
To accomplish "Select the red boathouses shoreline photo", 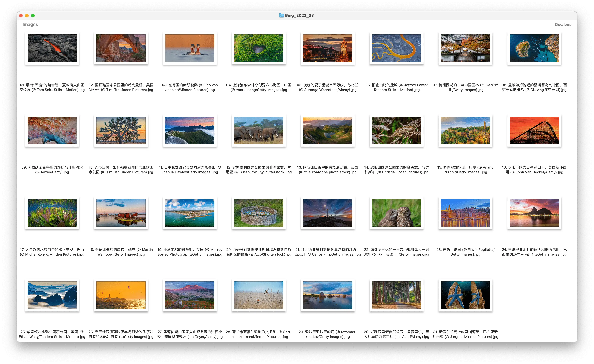I will (x=121, y=213).
